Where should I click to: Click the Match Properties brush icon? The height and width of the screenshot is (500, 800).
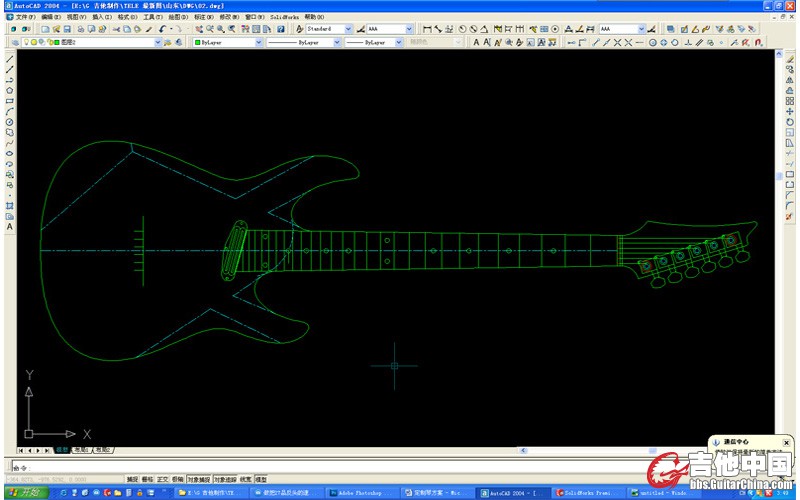[x=149, y=29]
